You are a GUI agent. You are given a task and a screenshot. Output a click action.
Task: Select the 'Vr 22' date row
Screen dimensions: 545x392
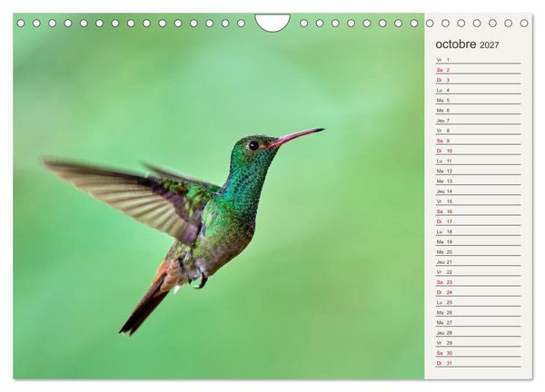tap(479, 272)
